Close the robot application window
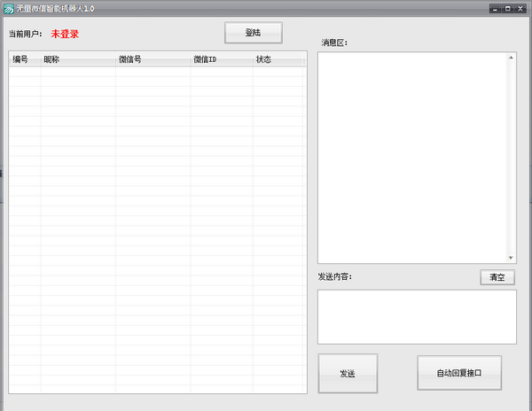Image resolution: width=532 pixels, height=411 pixels. point(520,9)
